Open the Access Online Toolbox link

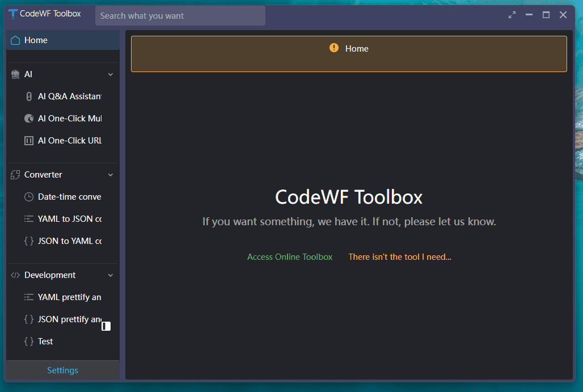290,257
